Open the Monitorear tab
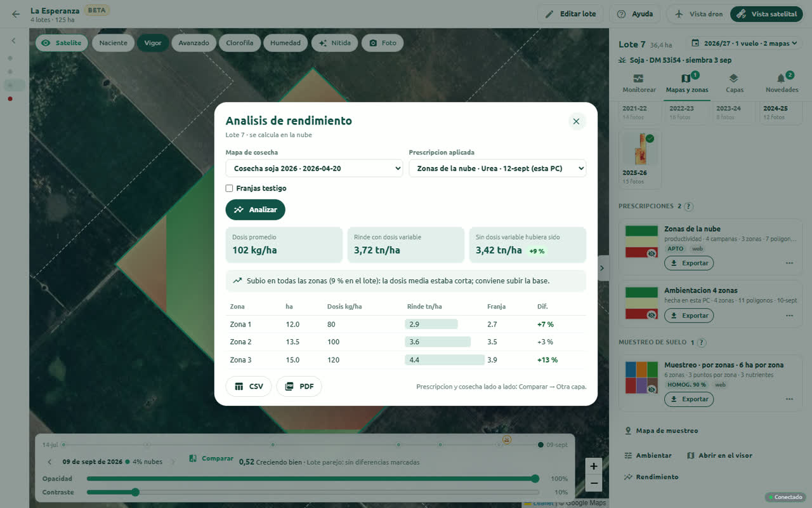 pyautogui.click(x=639, y=83)
